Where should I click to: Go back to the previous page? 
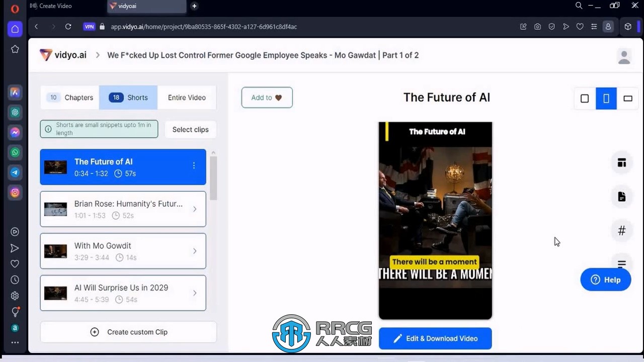click(36, 27)
